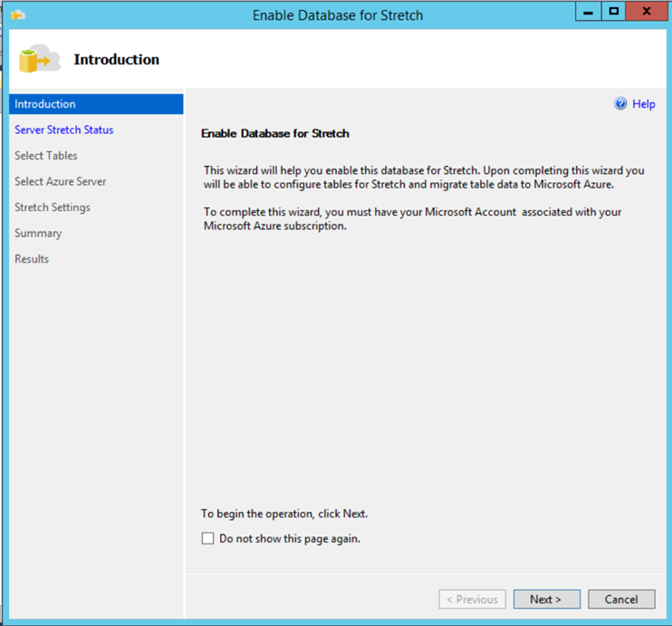This screenshot has width=672, height=626.
Task: Click the 'To begin the operation, click Next.' text
Action: click(284, 514)
